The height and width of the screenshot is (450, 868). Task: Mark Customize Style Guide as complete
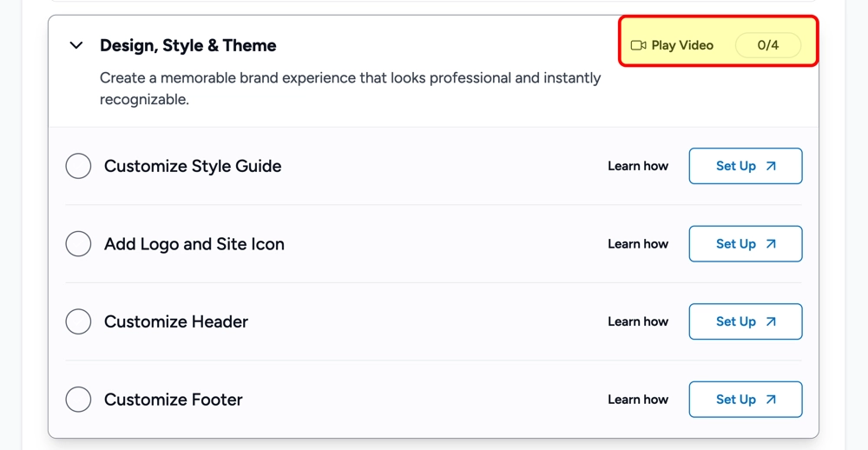[x=78, y=166]
